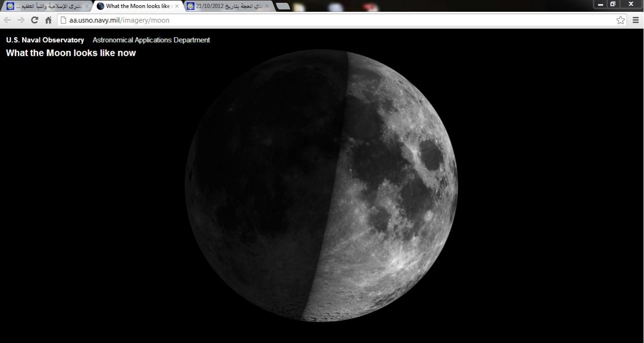
Task: Switch to the 21/10/2012 tab
Action: click(x=227, y=6)
